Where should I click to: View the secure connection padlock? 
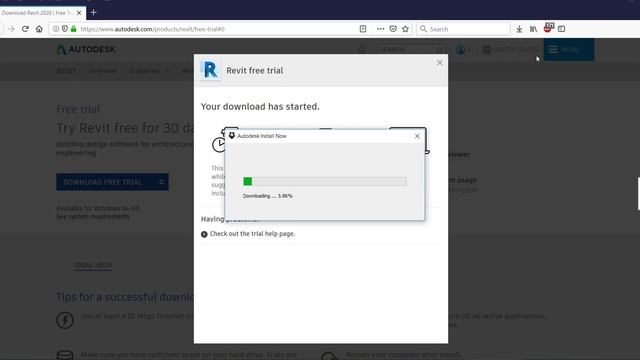pos(73,29)
